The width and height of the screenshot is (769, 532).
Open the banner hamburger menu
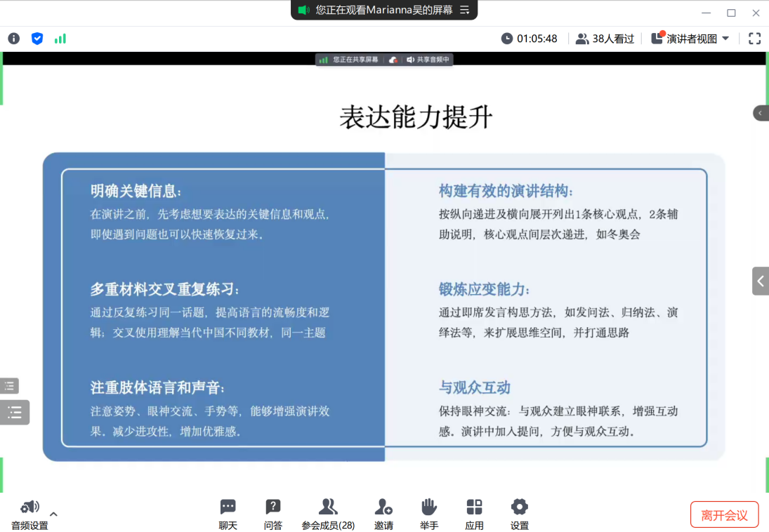pos(464,11)
